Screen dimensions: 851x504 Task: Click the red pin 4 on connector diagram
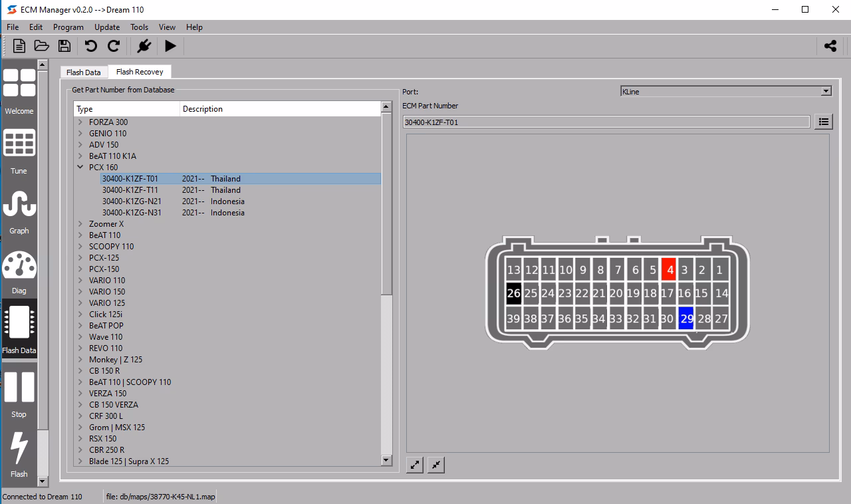[669, 269]
